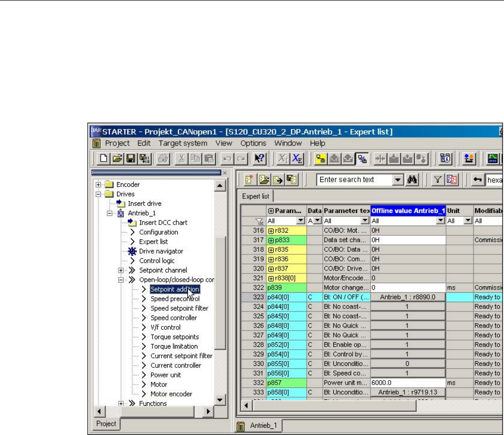
Task: Start search with the binoculars icon
Action: [412, 180]
